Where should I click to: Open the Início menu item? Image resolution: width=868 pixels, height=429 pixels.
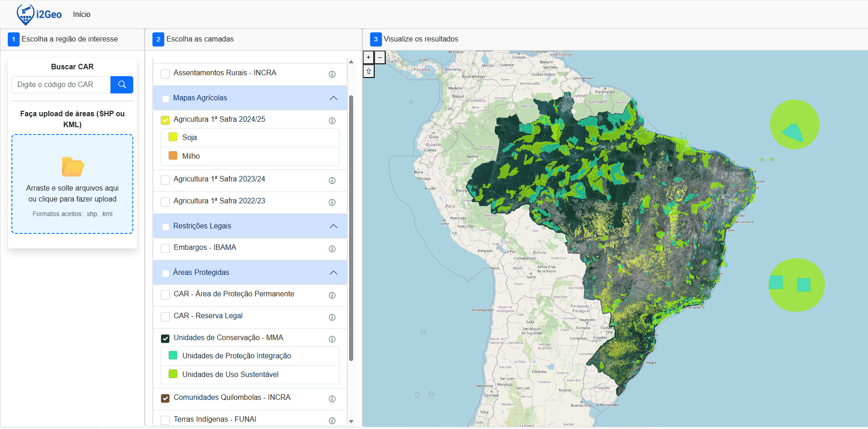pyautogui.click(x=82, y=15)
